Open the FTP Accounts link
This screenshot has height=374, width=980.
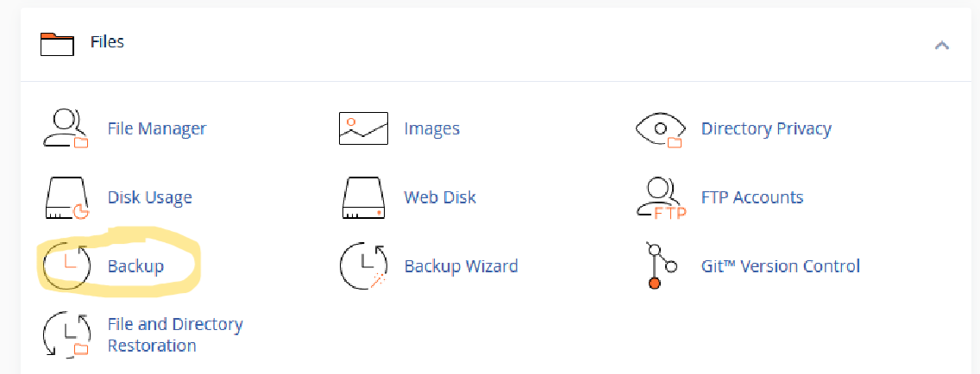[752, 197]
